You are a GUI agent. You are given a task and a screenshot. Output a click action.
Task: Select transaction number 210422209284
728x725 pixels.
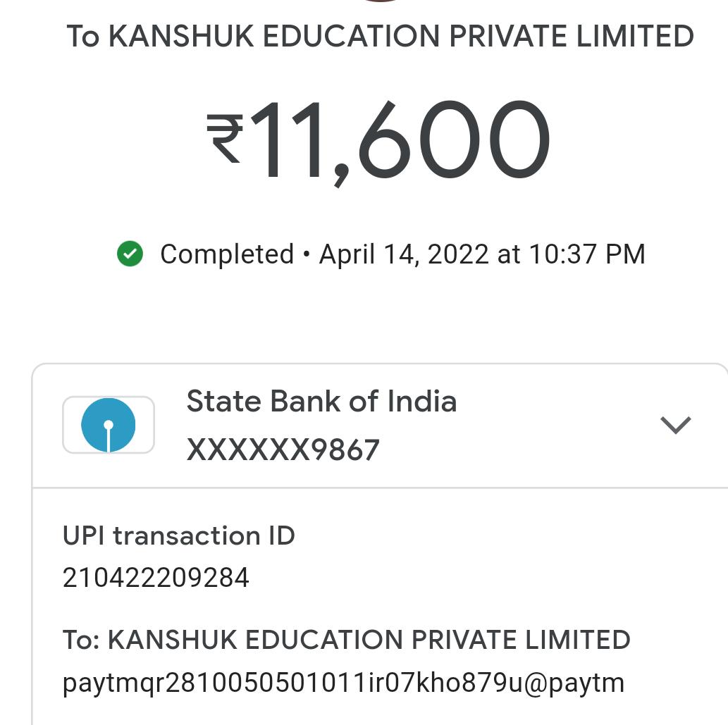tap(156, 578)
